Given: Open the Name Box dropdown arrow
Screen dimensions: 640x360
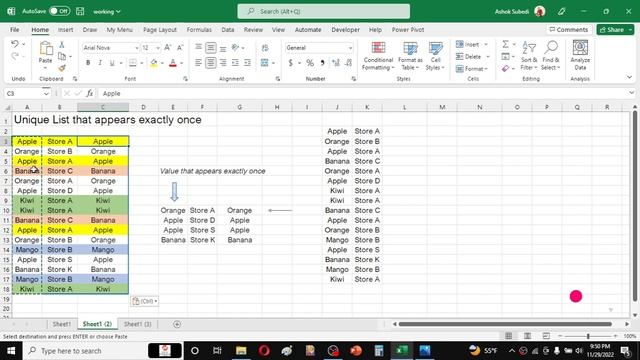Looking at the screenshot, I should pos(46,93).
